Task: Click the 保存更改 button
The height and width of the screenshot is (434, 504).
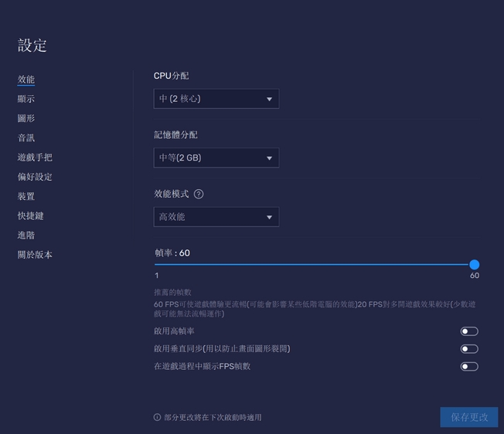Action: pyautogui.click(x=469, y=417)
